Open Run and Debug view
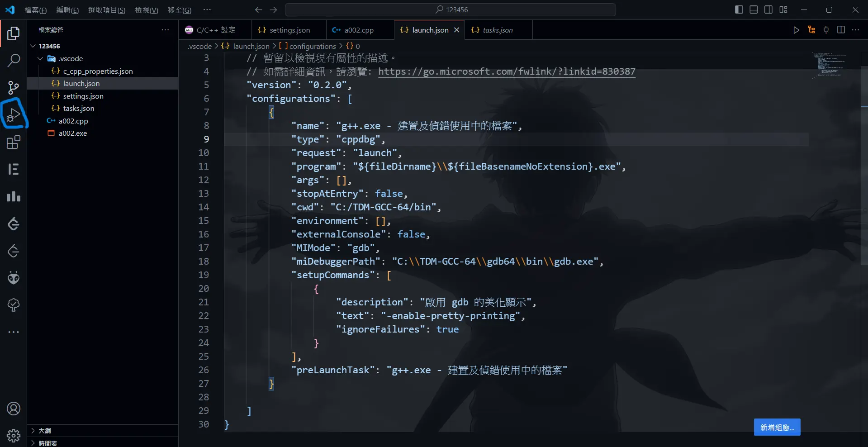This screenshot has width=868, height=447. pyautogui.click(x=14, y=115)
